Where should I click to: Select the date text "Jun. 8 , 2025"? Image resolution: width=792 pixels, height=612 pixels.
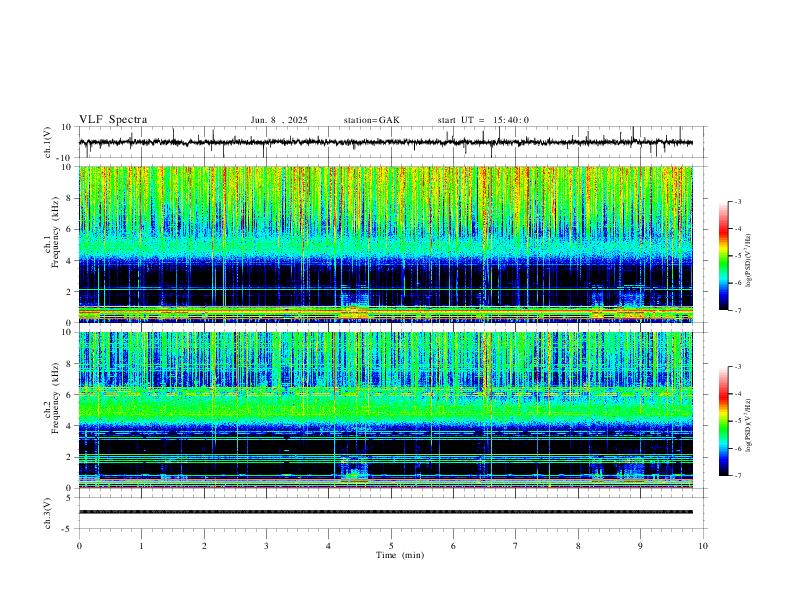pyautogui.click(x=279, y=120)
